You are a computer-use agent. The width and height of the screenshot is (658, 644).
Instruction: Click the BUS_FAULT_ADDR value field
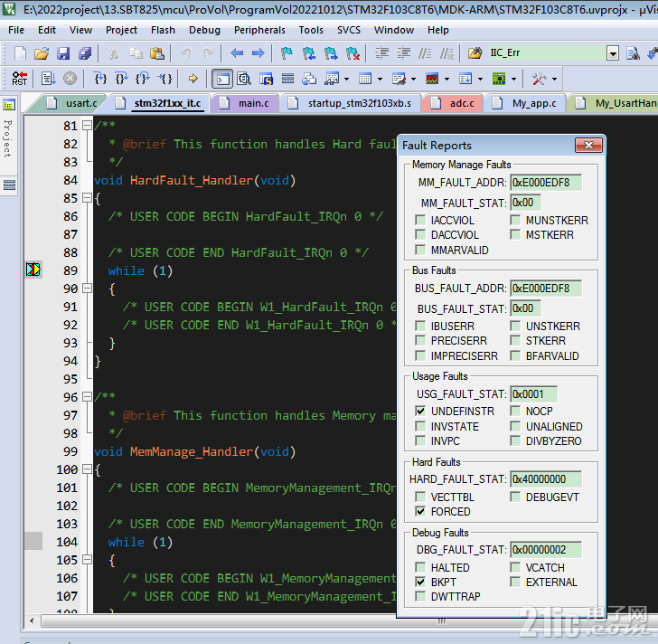pyautogui.click(x=546, y=289)
